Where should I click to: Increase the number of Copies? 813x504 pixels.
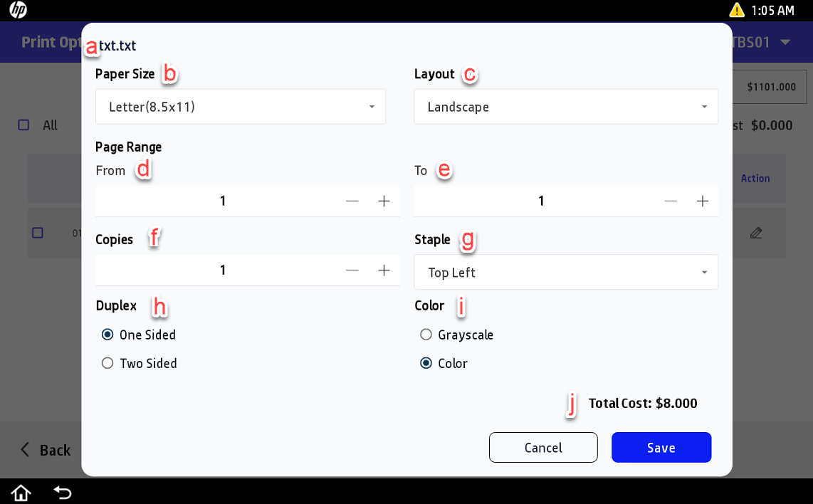(384, 271)
